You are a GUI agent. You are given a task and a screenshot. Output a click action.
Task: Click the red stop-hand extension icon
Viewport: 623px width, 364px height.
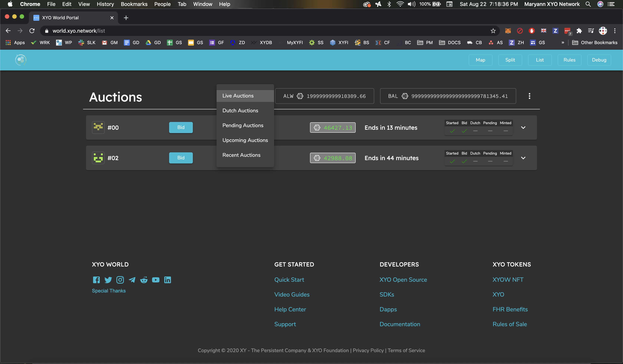532,31
